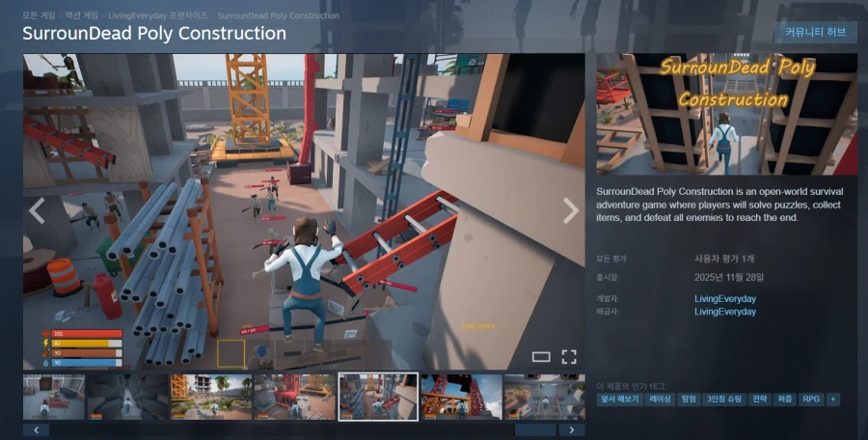The height and width of the screenshot is (440, 868).
Task: Expand the tag list with the + button
Action: pos(832,399)
